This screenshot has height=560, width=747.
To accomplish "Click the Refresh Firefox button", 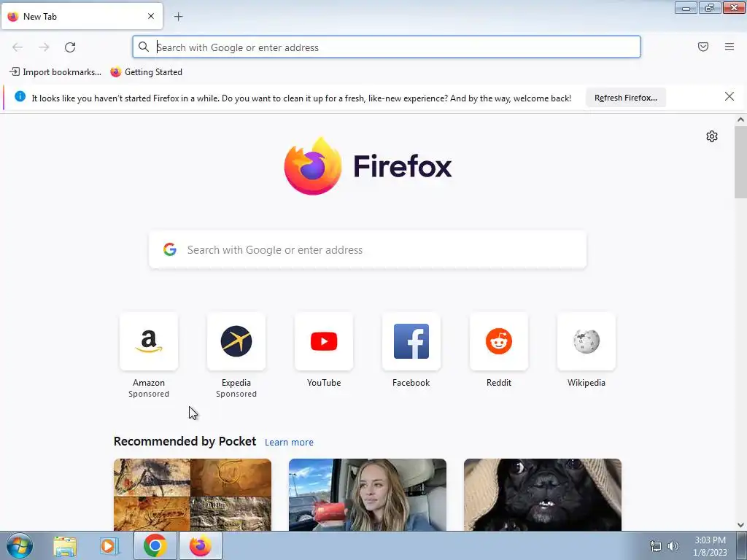I will tap(625, 98).
